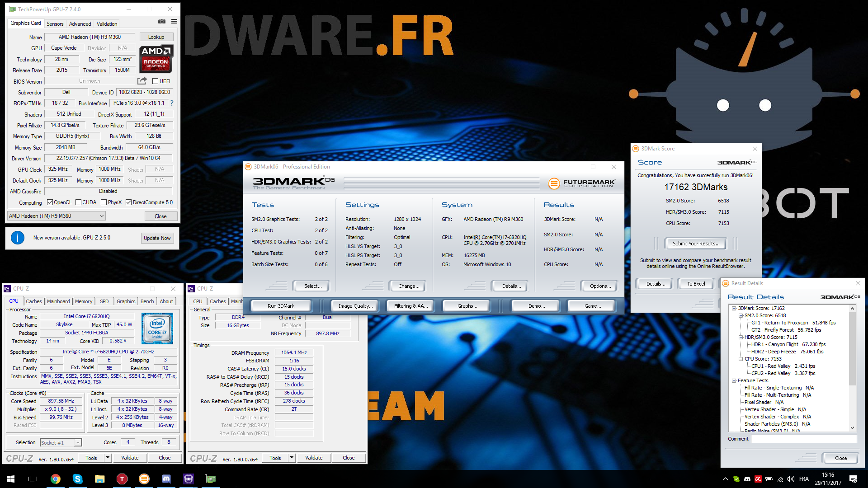
Task: Collapse the HDR/SM3.0 Score: 7115 tree node
Action: [741, 337]
